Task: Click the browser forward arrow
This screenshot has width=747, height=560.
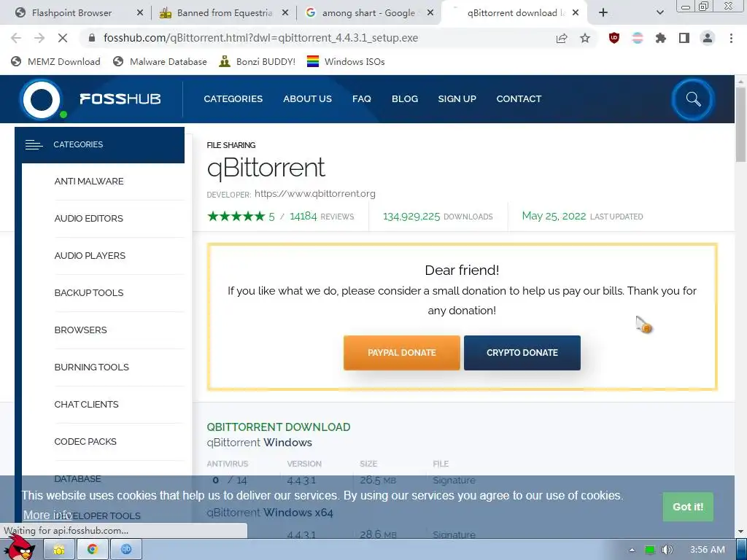Action: (39, 38)
